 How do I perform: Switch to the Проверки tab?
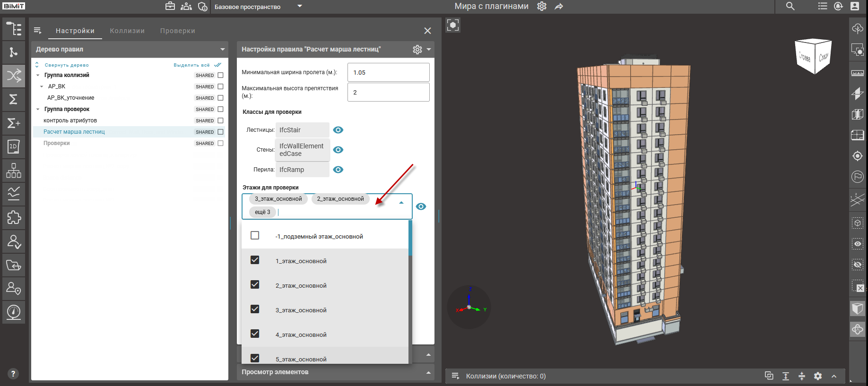click(178, 31)
